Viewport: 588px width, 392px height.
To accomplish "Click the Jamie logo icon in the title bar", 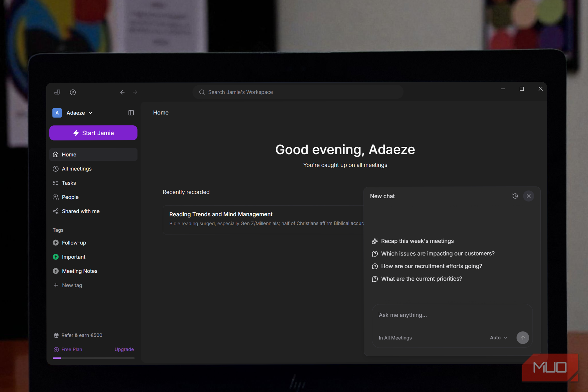I will click(x=57, y=92).
